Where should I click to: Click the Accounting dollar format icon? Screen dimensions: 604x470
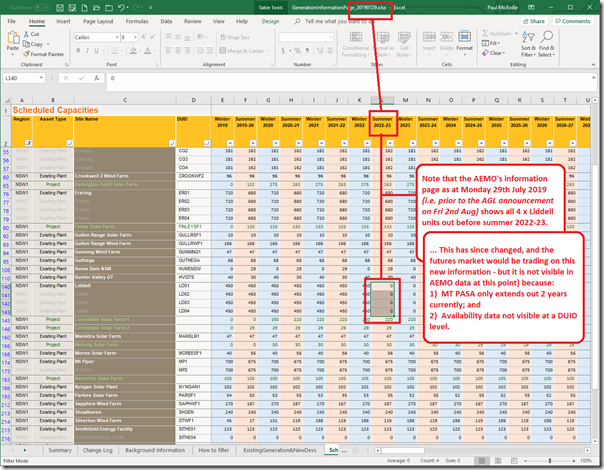click(283, 50)
